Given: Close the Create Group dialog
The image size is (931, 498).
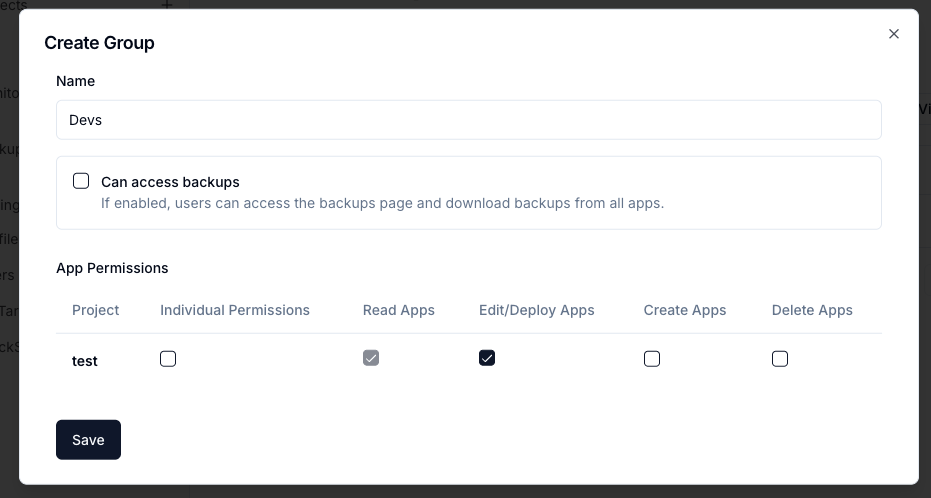Looking at the screenshot, I should click(x=894, y=34).
